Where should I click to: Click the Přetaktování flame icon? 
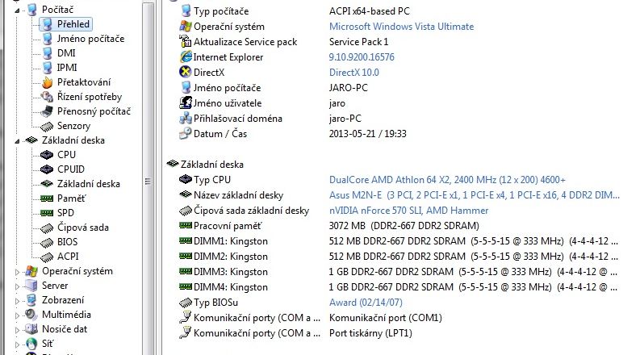click(48, 82)
